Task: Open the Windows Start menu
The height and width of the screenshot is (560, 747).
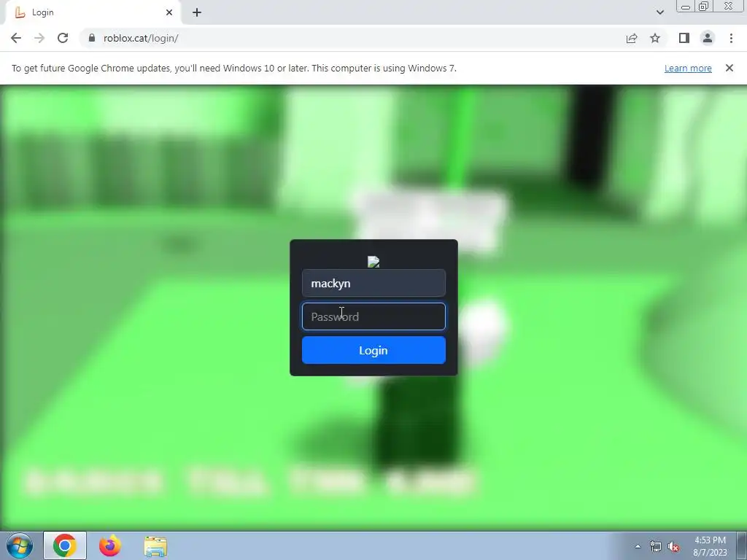Action: [19, 545]
